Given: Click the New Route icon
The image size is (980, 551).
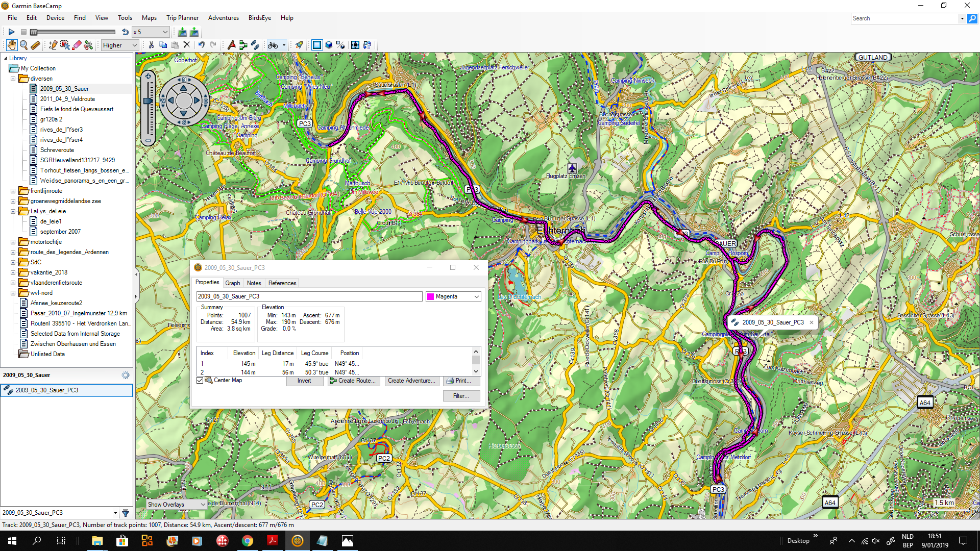Looking at the screenshot, I should point(243,45).
